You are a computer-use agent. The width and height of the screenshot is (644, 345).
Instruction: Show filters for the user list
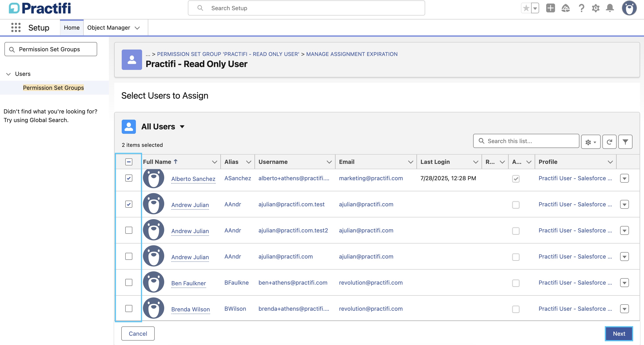click(x=625, y=142)
